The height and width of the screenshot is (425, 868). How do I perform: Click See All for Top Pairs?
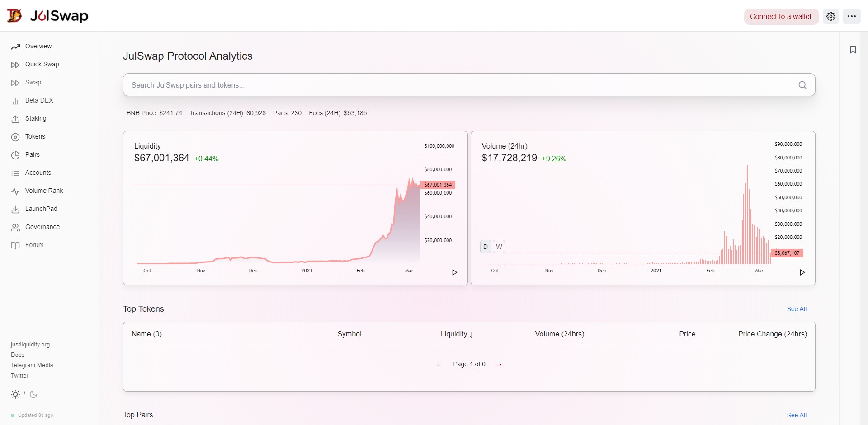coord(797,415)
